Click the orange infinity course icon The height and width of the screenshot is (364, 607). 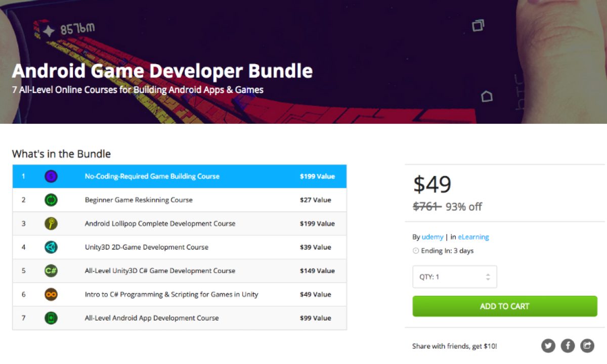pos(51,294)
